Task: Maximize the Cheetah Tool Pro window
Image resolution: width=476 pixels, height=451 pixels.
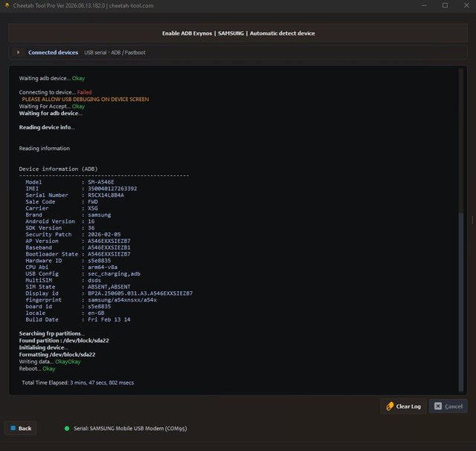Action: pyautogui.click(x=445, y=5)
